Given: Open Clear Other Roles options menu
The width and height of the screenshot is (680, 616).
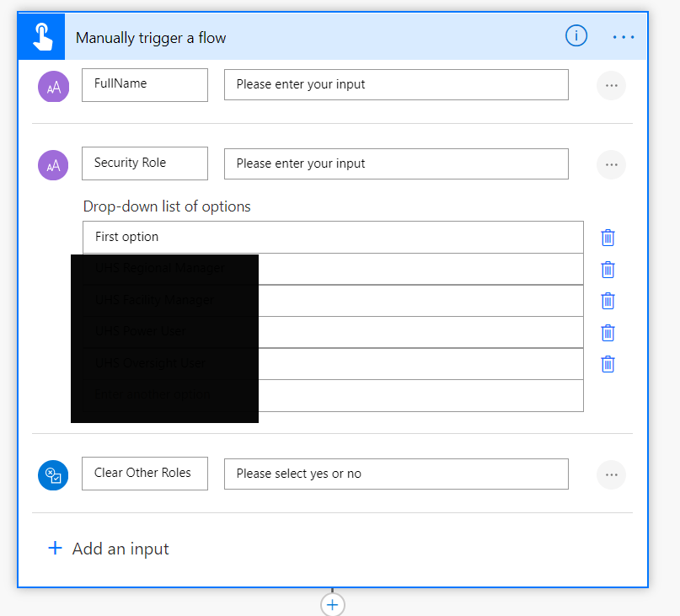Looking at the screenshot, I should tap(611, 474).
